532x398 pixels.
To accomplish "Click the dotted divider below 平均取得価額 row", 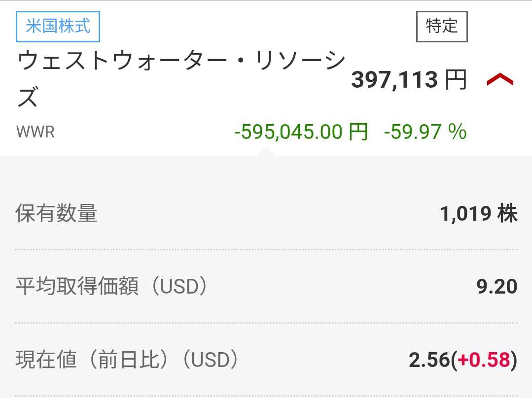I will coord(266,323).
